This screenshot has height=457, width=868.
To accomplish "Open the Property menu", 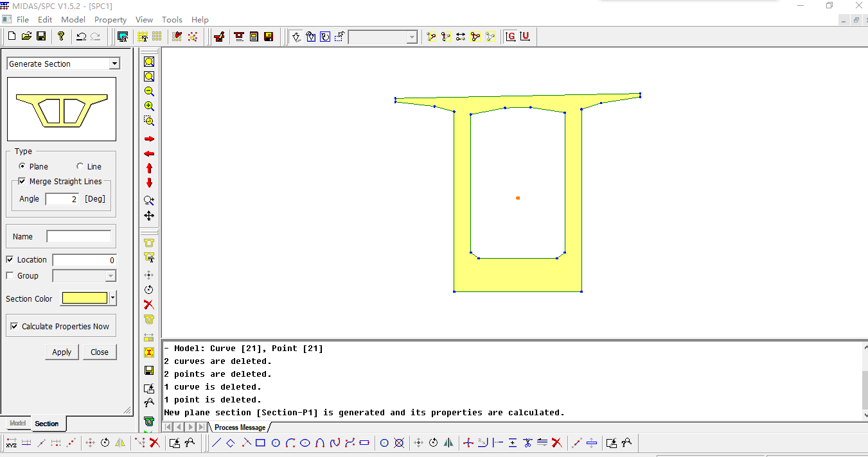I will 111,20.
